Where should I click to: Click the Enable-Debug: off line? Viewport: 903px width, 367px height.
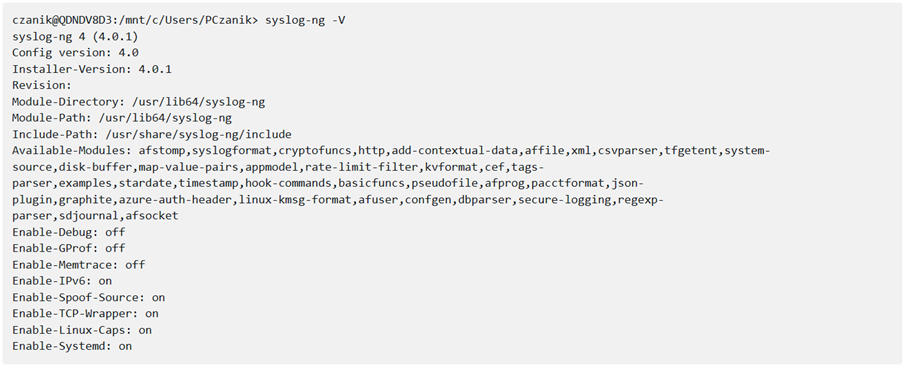coord(69,232)
